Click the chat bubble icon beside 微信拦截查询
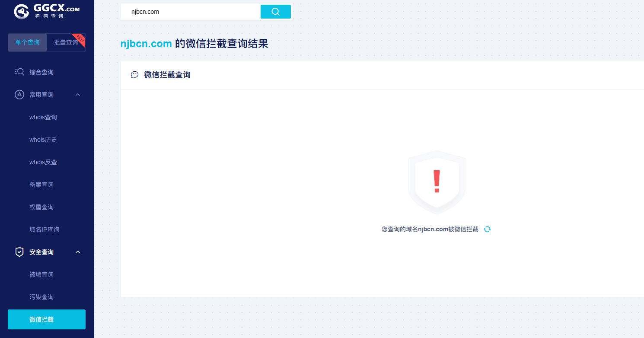 [135, 74]
